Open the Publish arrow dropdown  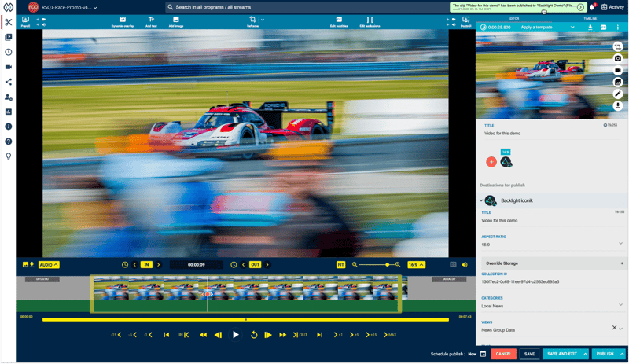pyautogui.click(x=622, y=354)
